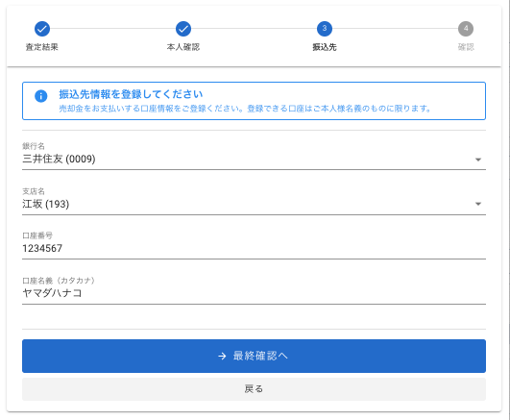This screenshot has height=420, width=510.
Task: Click the 銀行名 field label
Action: pyautogui.click(x=34, y=146)
